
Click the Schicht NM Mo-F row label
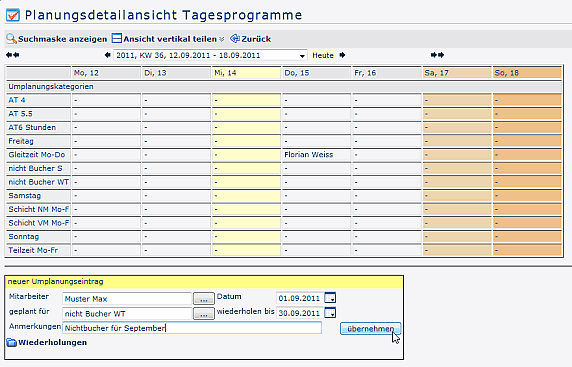click(x=38, y=209)
